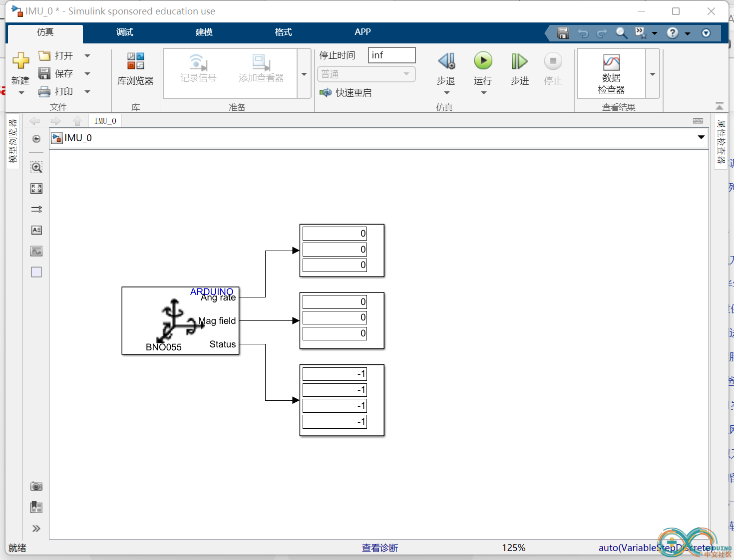Click the annotation text tool icon
Image resolution: width=734 pixels, height=560 pixels.
pos(36,230)
